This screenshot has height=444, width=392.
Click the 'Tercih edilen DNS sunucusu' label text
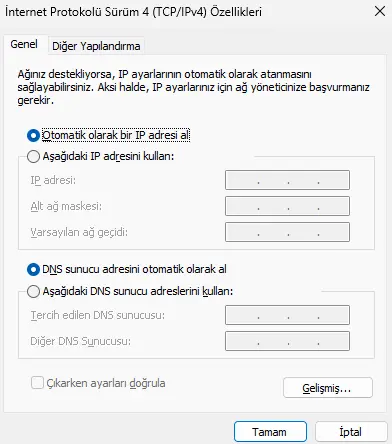click(x=98, y=315)
